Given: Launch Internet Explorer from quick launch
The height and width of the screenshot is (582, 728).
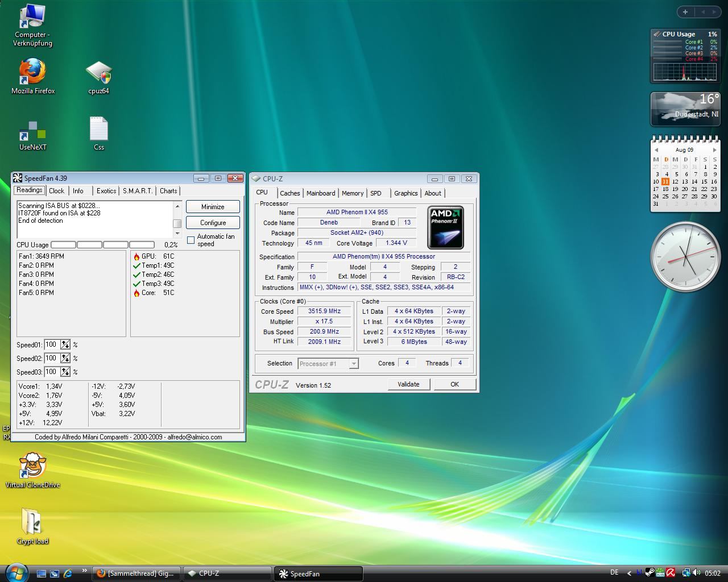Looking at the screenshot, I should (68, 573).
